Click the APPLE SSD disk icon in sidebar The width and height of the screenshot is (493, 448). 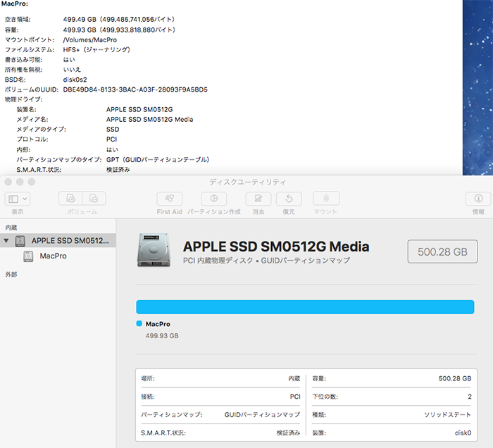[20, 241]
